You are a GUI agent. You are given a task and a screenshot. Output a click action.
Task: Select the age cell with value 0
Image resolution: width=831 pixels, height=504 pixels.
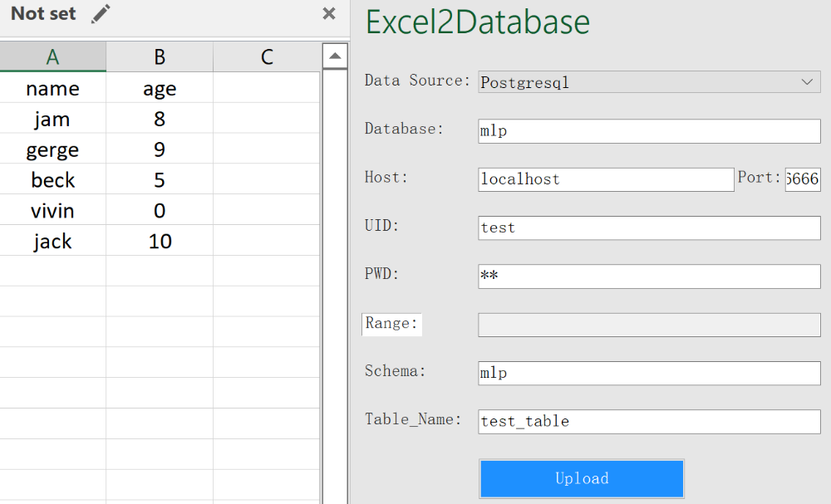pos(160,210)
